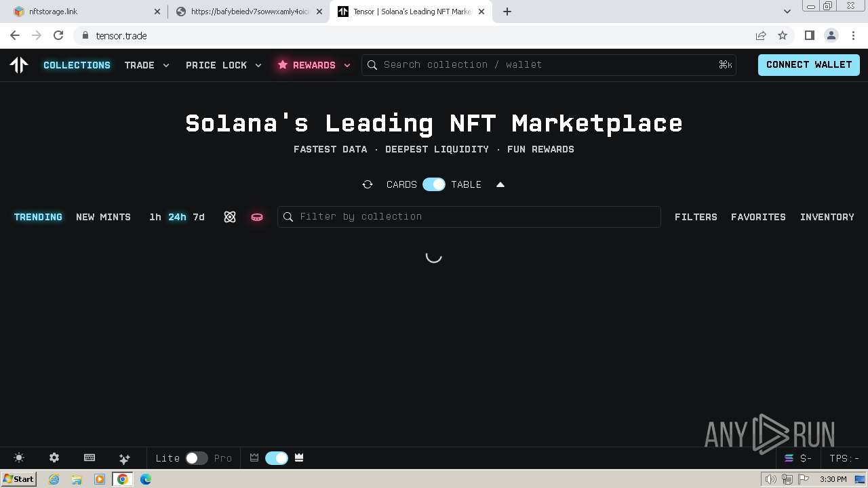Screen dimensions: 868x488
Task: Open a new browser tab
Action: pos(507,12)
